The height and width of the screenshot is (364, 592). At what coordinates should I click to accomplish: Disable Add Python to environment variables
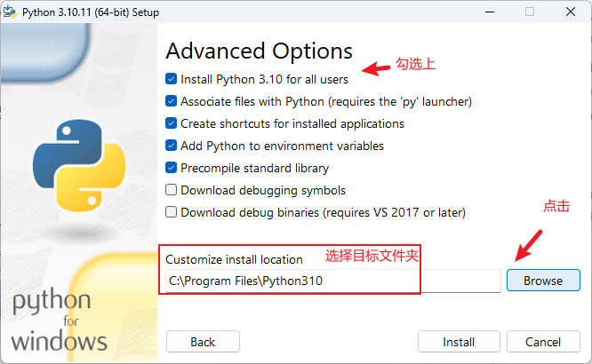tap(172, 146)
